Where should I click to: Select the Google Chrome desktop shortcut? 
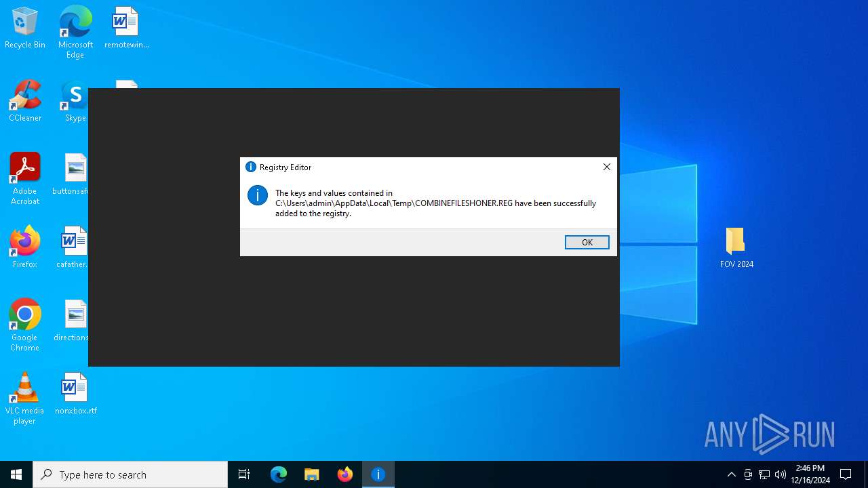[25, 325]
